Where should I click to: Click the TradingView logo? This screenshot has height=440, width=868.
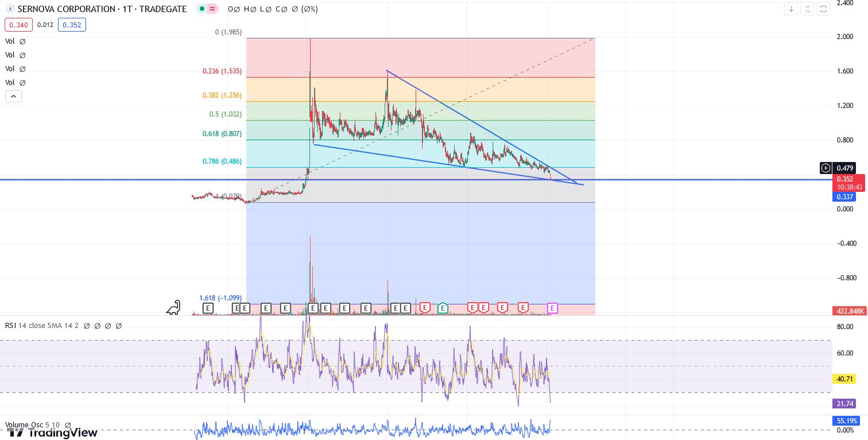coord(52,432)
